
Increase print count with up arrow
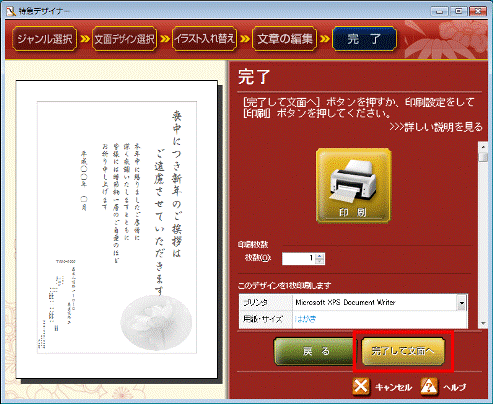320,256
